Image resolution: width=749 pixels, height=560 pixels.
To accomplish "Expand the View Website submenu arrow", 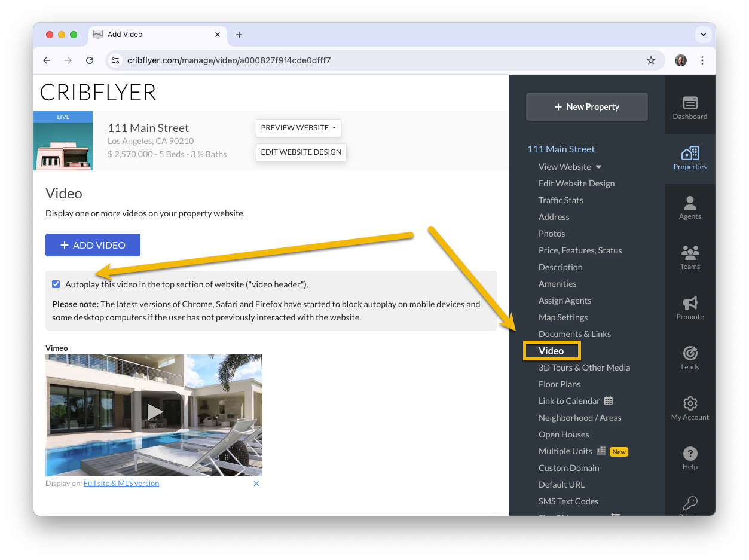I will [598, 167].
